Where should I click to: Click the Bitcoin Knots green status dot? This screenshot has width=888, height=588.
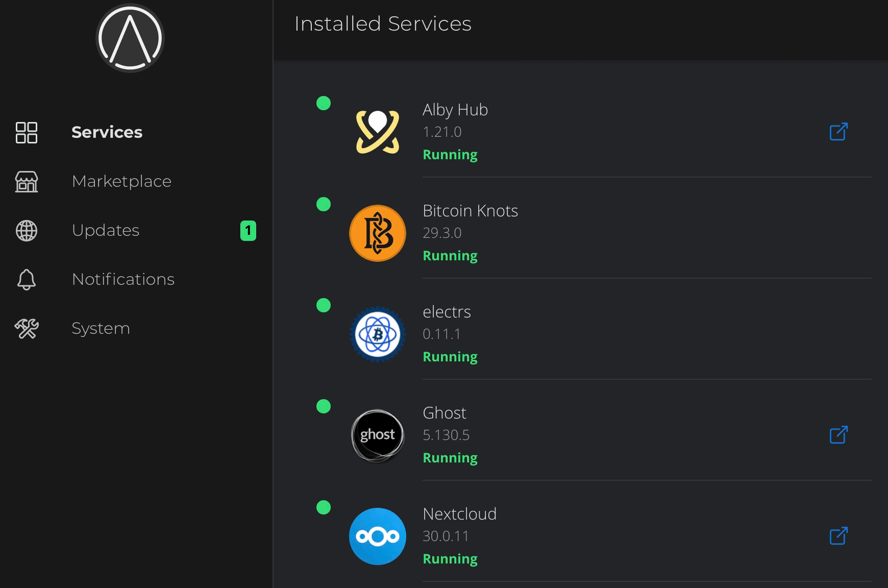tap(324, 204)
